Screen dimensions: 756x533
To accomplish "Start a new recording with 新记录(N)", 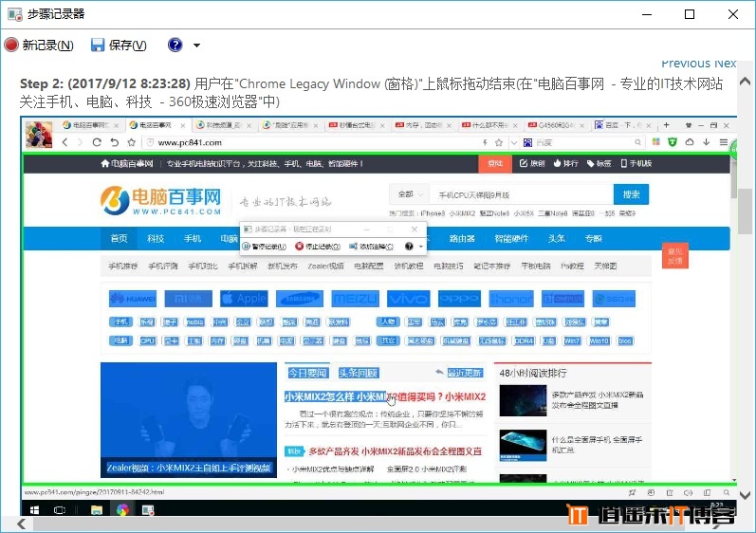I will coord(39,45).
